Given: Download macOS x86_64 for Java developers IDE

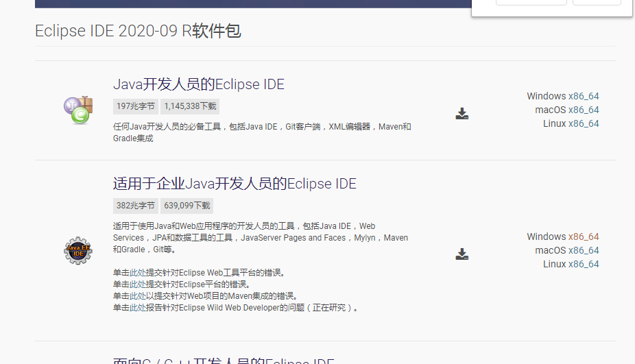Looking at the screenshot, I should click(x=584, y=110).
